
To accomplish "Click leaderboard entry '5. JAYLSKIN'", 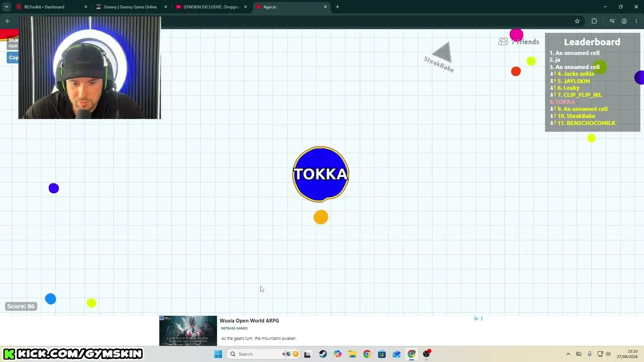I will tap(574, 81).
